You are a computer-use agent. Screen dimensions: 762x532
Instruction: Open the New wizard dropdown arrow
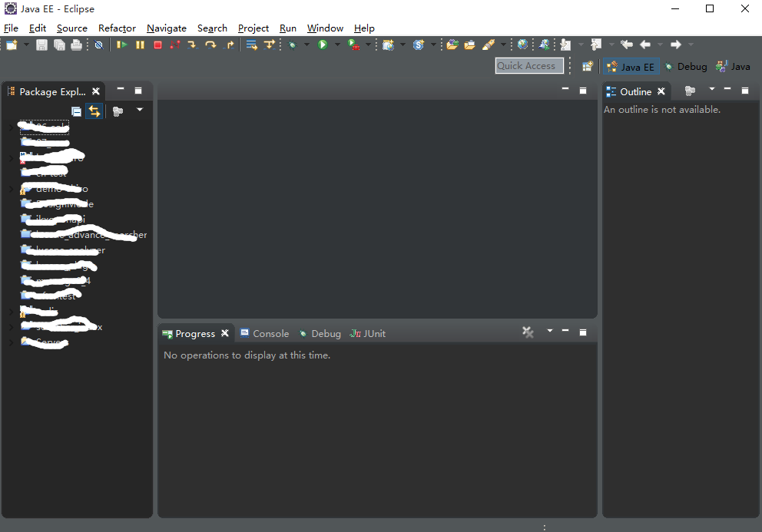point(26,45)
